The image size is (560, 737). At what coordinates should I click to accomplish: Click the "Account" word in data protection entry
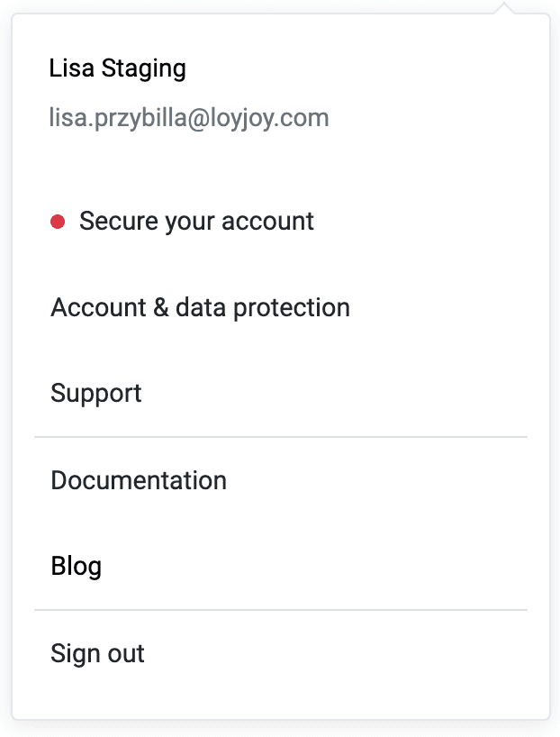point(98,307)
